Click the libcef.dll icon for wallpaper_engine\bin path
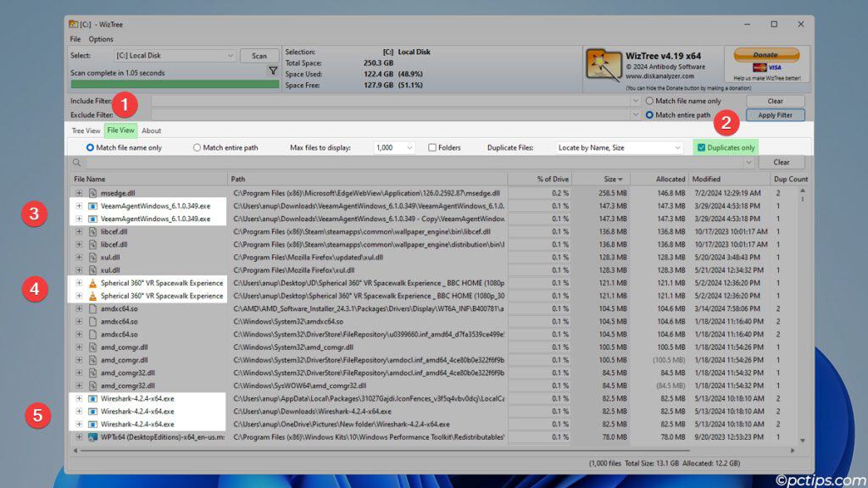The image size is (868, 488). (x=93, y=231)
